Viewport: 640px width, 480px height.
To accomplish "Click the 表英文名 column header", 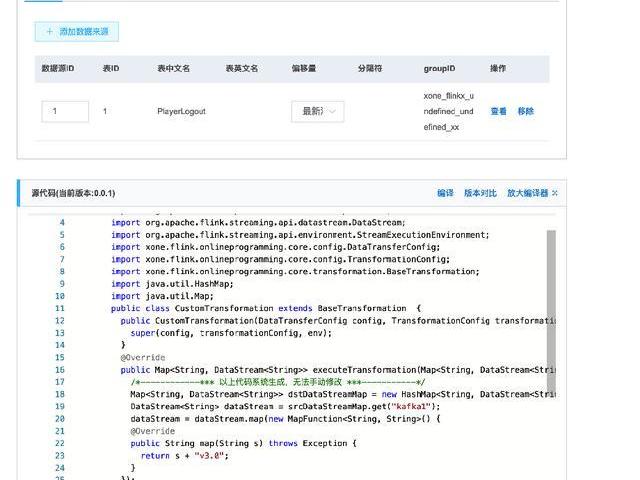I will pyautogui.click(x=241, y=69).
